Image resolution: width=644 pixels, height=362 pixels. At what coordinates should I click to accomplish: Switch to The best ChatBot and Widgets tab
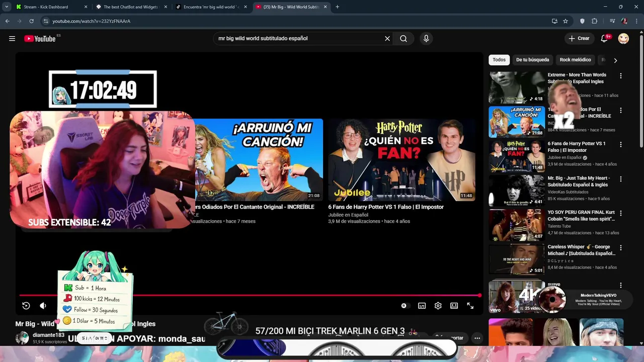click(131, 7)
